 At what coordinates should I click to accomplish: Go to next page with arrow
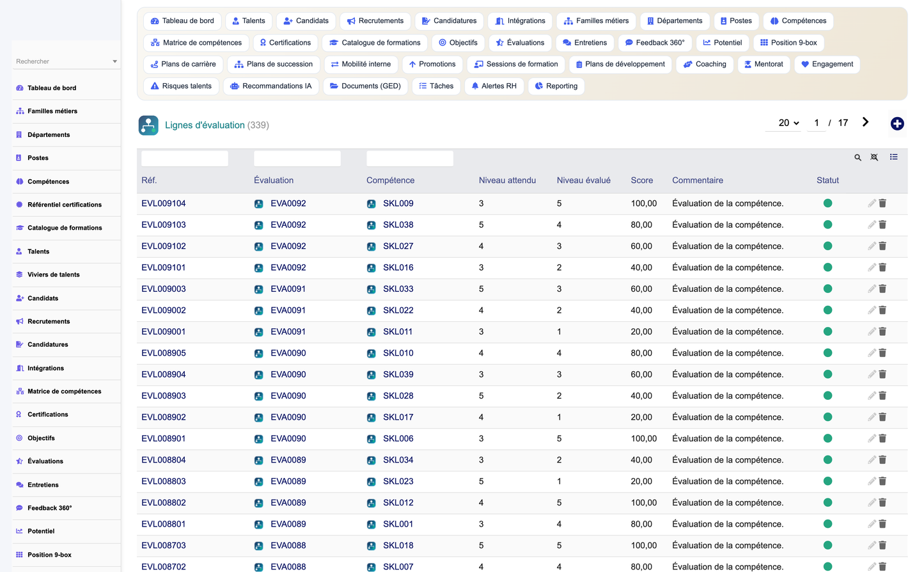(x=865, y=122)
